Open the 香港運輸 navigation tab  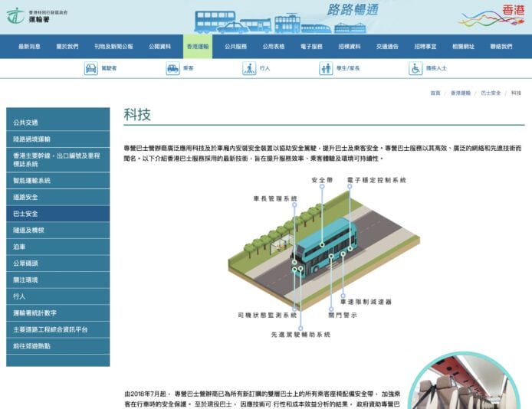pos(197,46)
